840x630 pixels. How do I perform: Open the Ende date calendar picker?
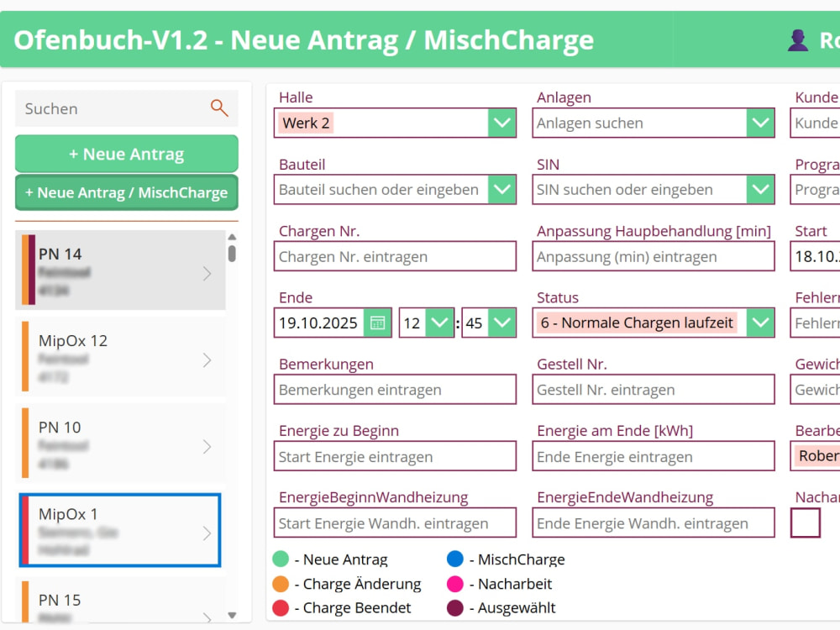(x=377, y=323)
